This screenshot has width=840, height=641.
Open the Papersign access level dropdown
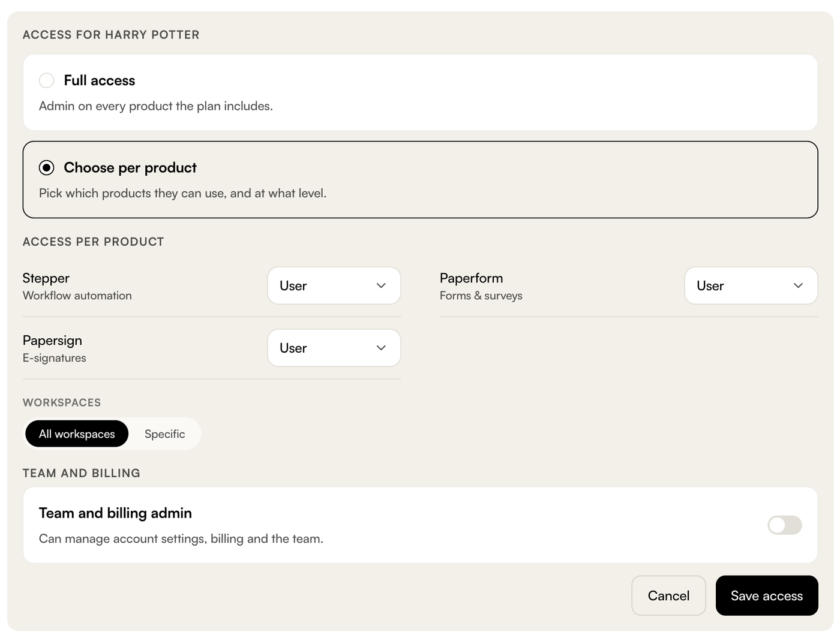[x=334, y=348]
